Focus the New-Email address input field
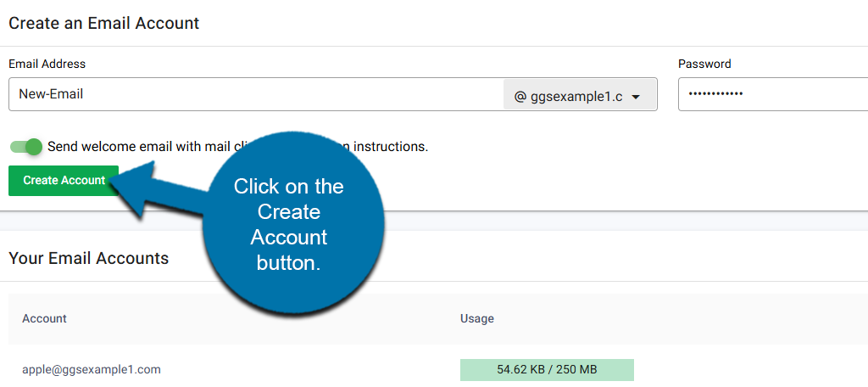868x387 pixels. click(254, 94)
